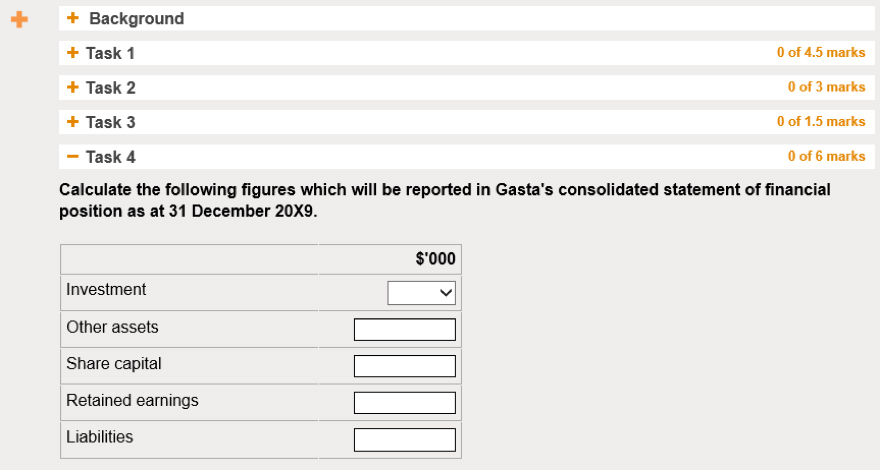This screenshot has height=470, width=880.
Task: Click the large orange plus icon at far left
Action: [x=19, y=19]
